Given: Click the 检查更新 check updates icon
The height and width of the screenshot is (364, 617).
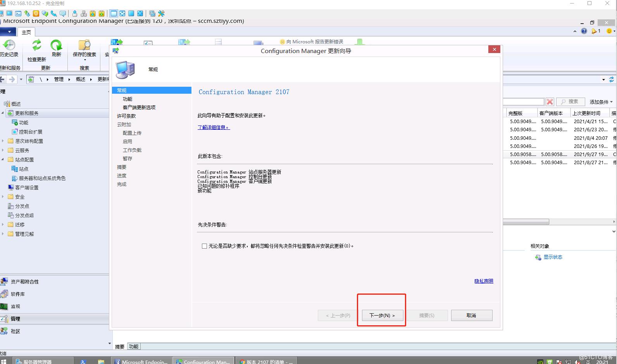Looking at the screenshot, I should (x=36, y=46).
